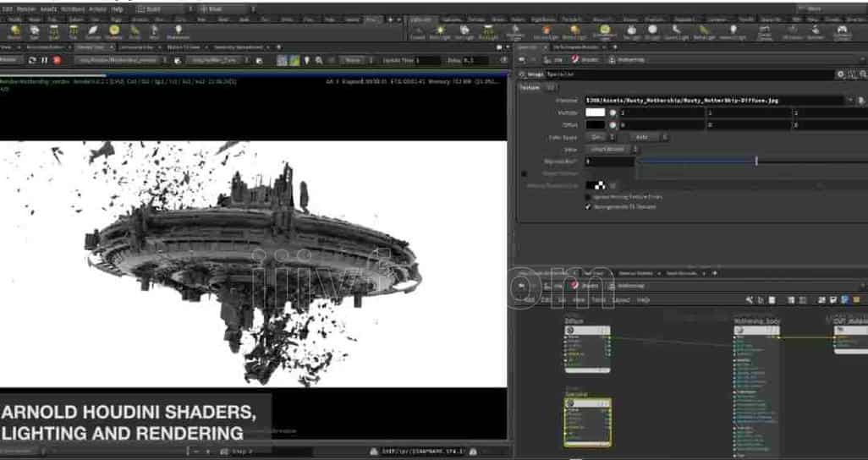Click the Update Time field in Render View
The height and width of the screenshot is (460, 868).
[x=428, y=60]
